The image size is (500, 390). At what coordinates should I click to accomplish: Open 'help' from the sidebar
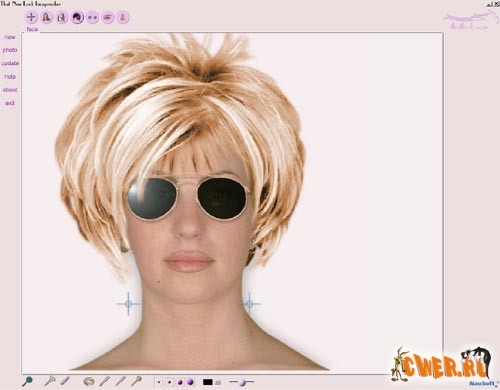click(x=10, y=77)
